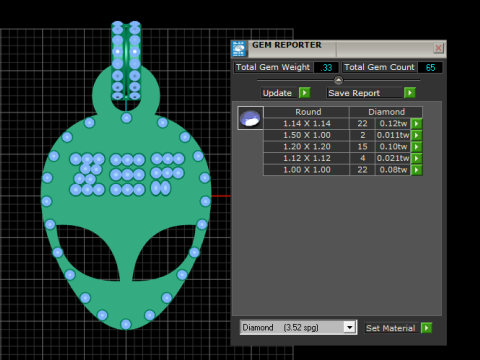Select the round gem thumbnail
480x360 pixels.
click(x=250, y=118)
